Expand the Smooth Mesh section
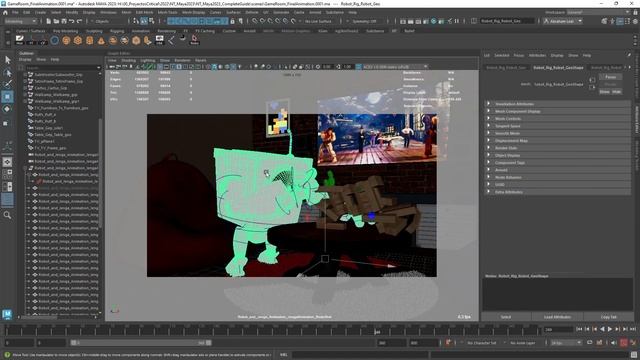Image resolution: width=640 pixels, height=360 pixels. coord(558,133)
